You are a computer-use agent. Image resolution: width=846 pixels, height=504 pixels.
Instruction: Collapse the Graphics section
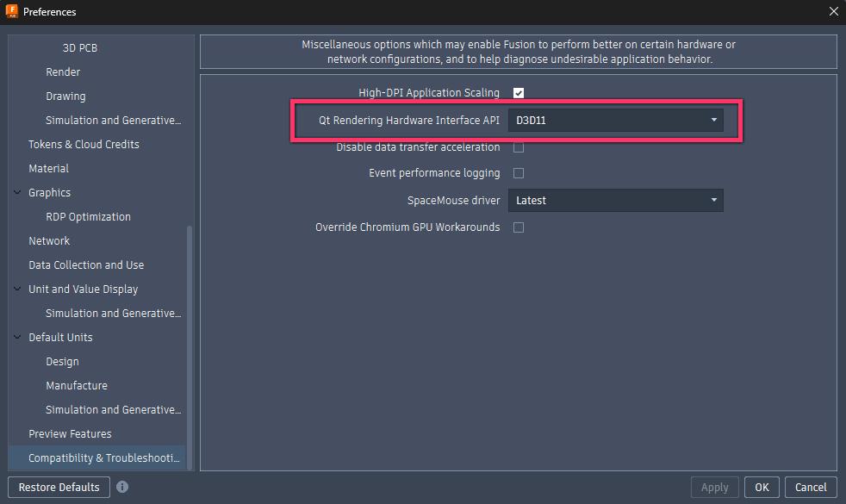pyautogui.click(x=15, y=192)
